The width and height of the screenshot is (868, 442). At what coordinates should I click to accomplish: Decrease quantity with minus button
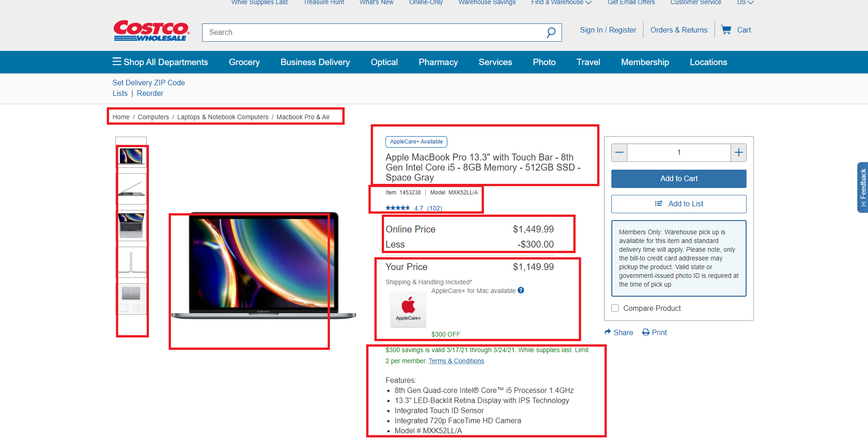tap(620, 153)
